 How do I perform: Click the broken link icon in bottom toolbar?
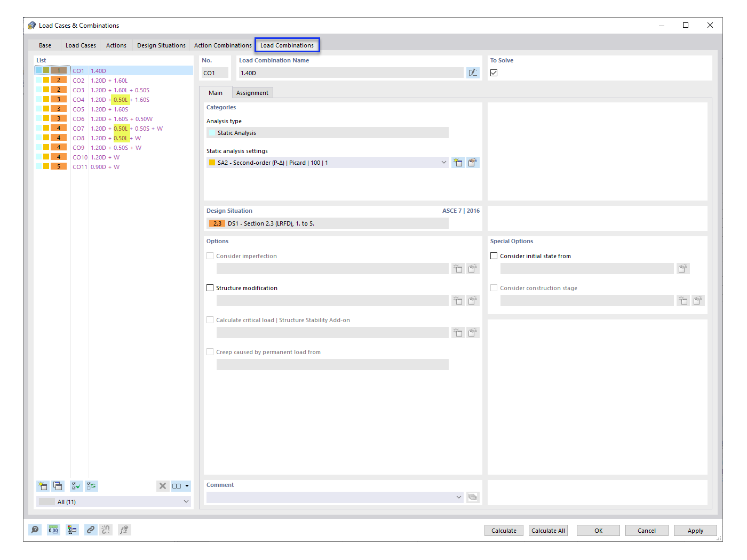pos(106,530)
